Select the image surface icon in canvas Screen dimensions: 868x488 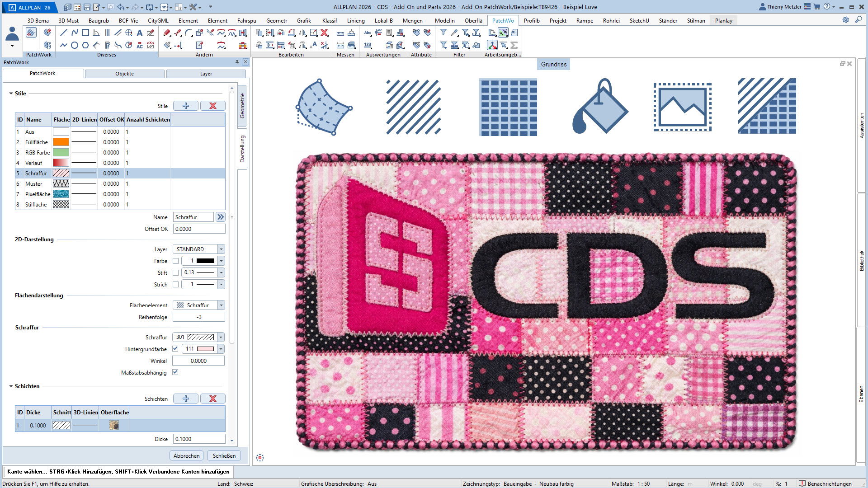[x=682, y=107]
